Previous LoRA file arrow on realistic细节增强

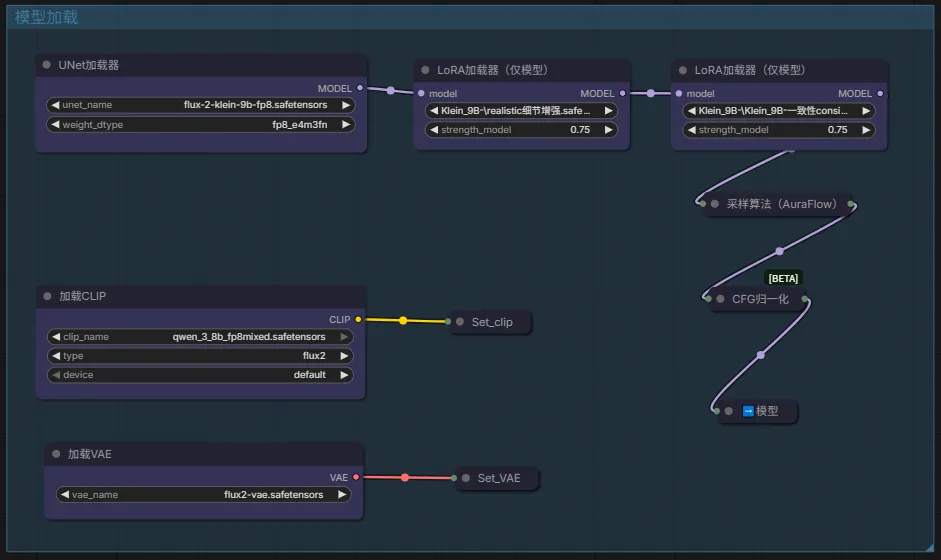434,110
